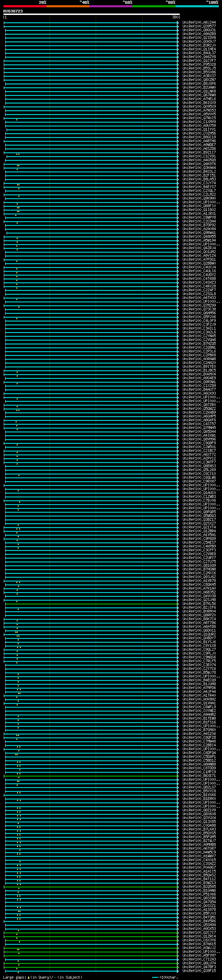Click the cyan ~100% identity legend segment
Viewport: 222px width, 980px height.
tap(197, 6)
